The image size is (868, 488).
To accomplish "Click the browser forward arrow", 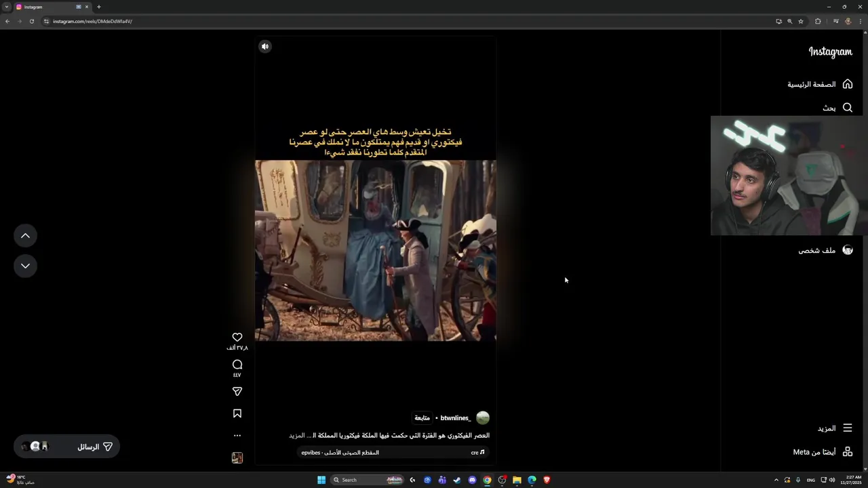I will [x=20, y=21].
